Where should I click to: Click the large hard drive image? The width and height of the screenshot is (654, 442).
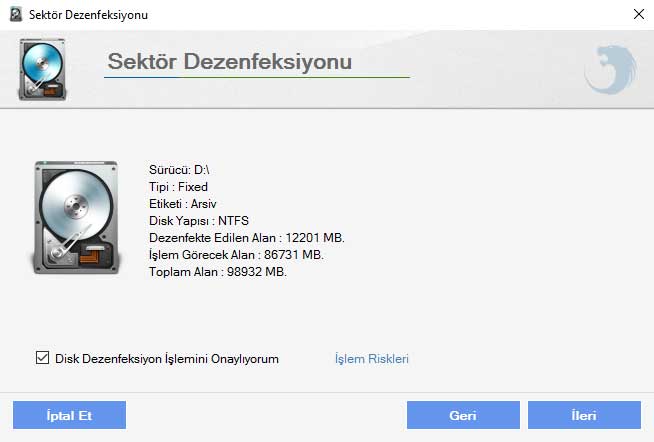tap(76, 217)
